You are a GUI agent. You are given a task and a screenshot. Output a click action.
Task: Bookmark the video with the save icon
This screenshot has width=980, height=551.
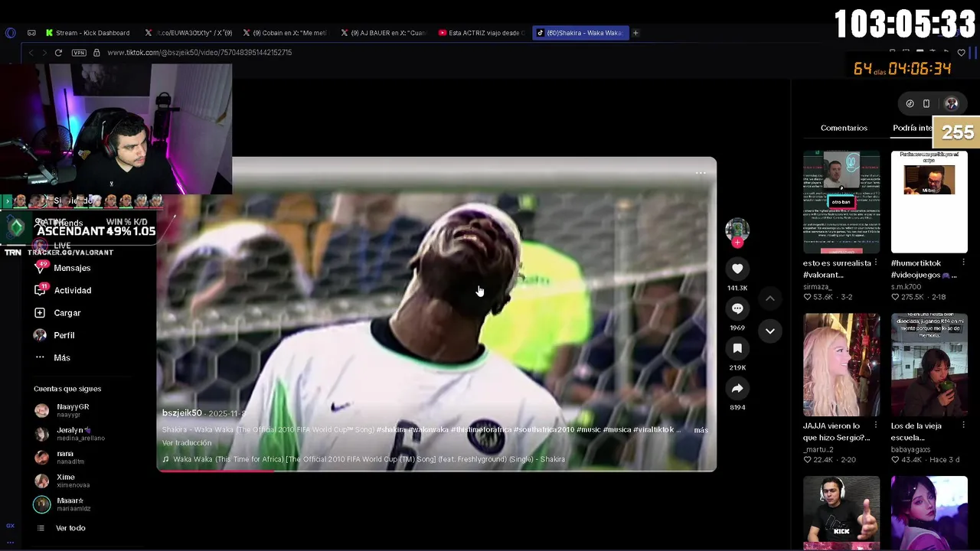pos(737,348)
